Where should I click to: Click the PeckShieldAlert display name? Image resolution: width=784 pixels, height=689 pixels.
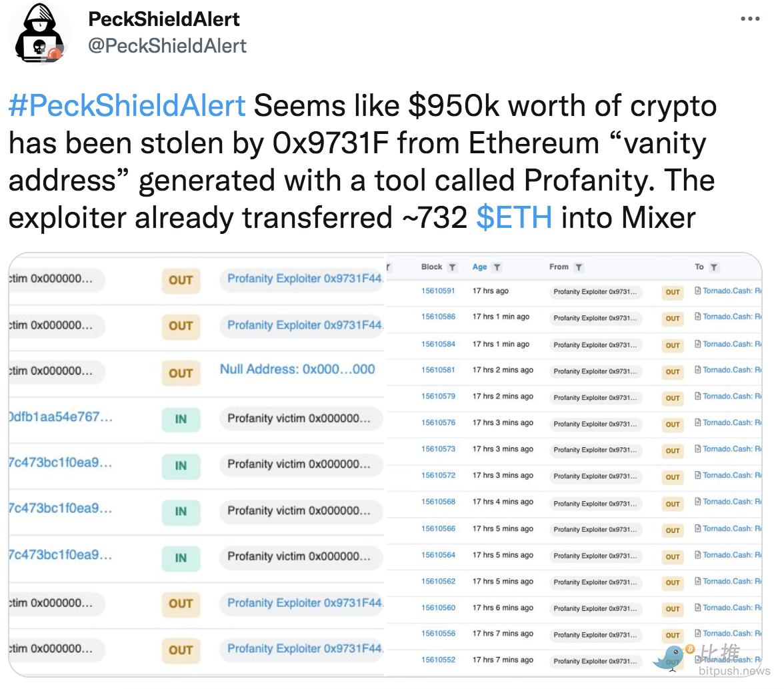164,19
